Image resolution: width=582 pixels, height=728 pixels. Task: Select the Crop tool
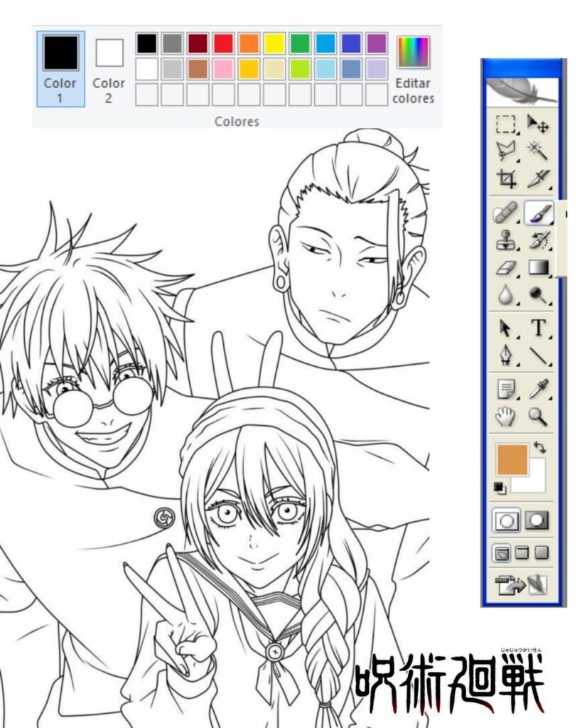(x=506, y=178)
